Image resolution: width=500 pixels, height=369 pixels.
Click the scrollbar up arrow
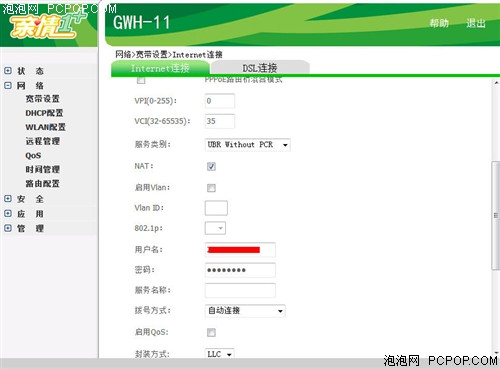click(x=496, y=82)
